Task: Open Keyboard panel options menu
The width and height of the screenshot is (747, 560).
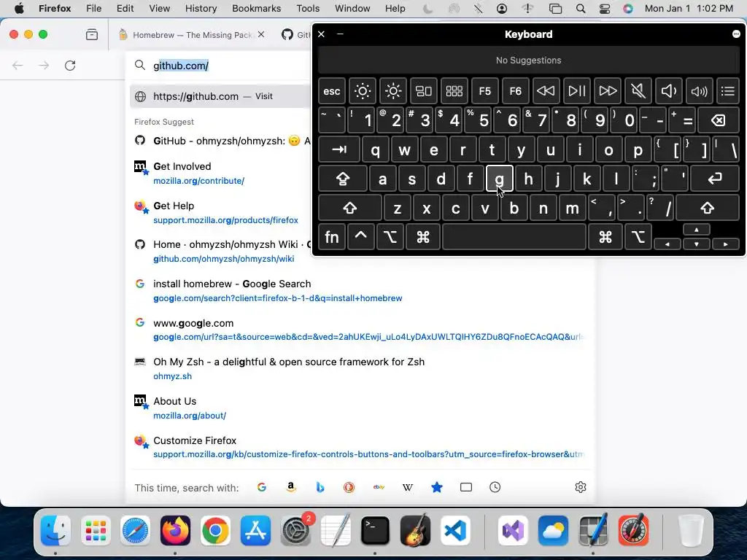Action: tap(736, 34)
